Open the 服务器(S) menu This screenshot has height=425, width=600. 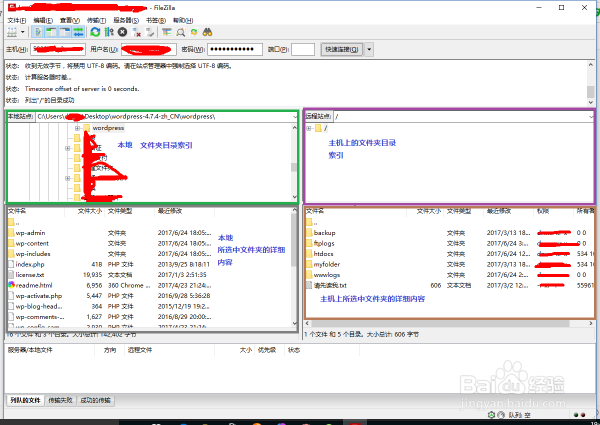tap(126, 20)
